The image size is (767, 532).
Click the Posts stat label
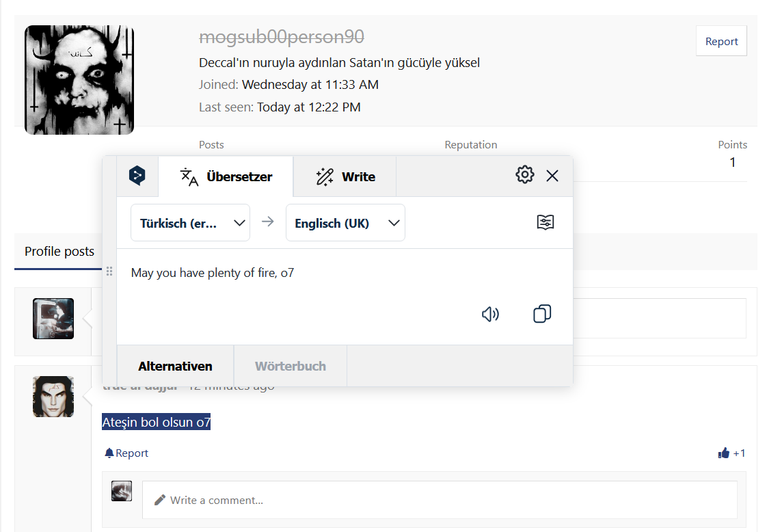[211, 145]
